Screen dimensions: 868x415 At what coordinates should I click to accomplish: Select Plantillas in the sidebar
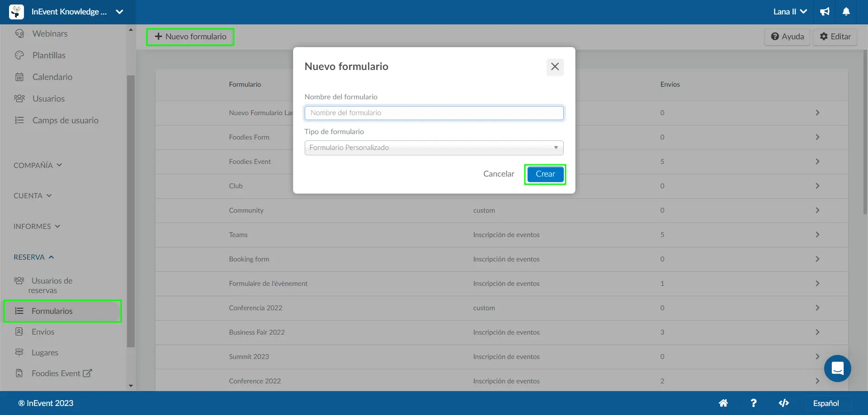click(49, 56)
